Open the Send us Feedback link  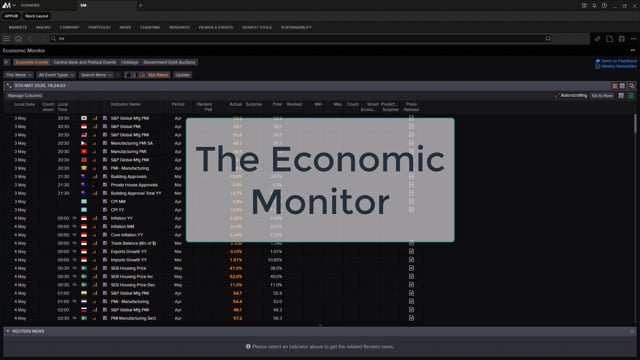616,61
